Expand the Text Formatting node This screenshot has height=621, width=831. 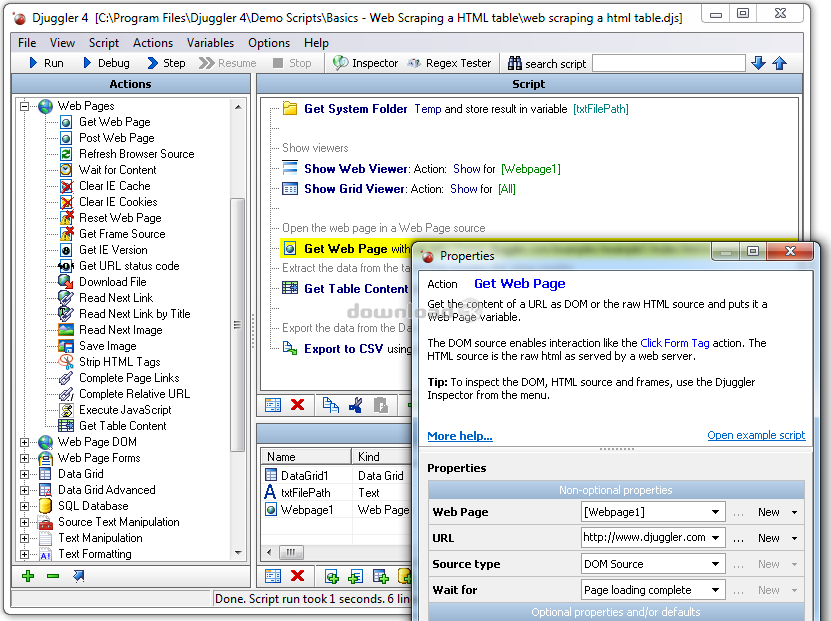point(24,554)
